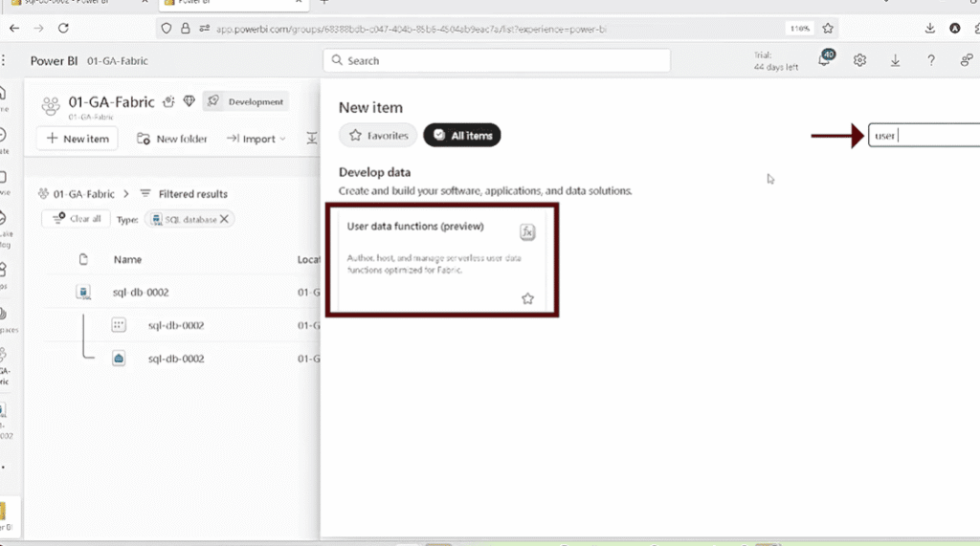Click the file type column icon
Image resolution: width=980 pixels, height=546 pixels.
83,259
